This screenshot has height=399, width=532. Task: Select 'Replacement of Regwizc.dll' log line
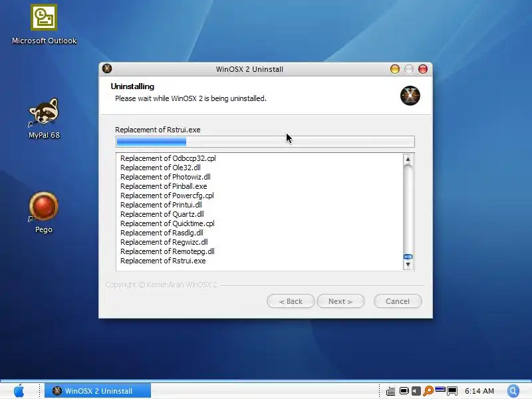[164, 242]
